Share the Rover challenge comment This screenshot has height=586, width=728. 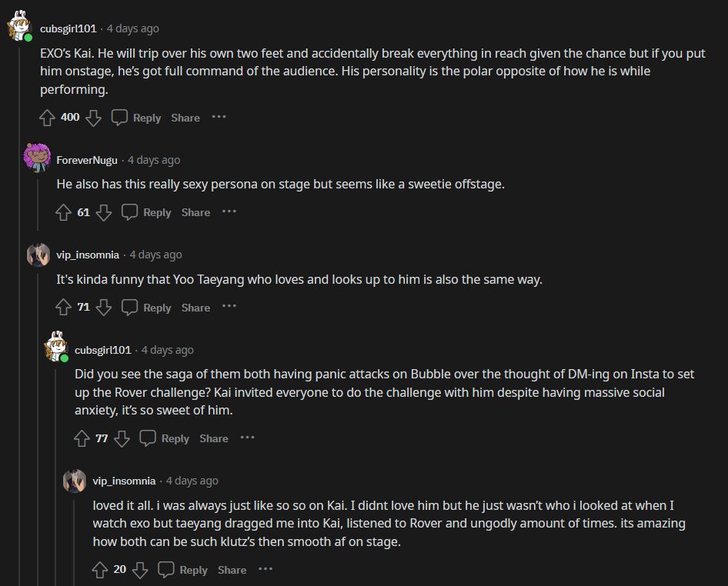tap(214, 438)
